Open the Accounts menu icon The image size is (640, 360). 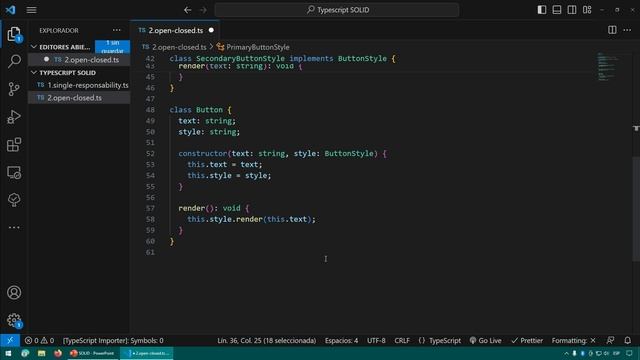pyautogui.click(x=14, y=293)
